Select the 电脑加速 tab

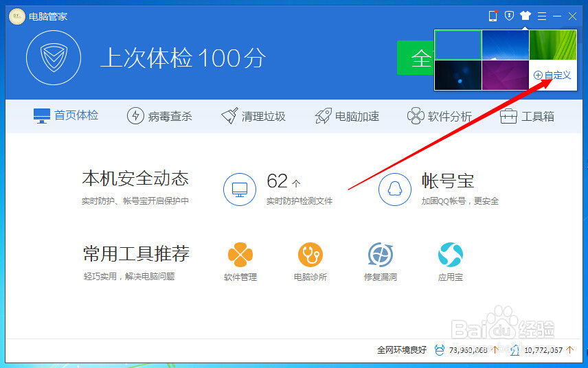[x=347, y=116]
